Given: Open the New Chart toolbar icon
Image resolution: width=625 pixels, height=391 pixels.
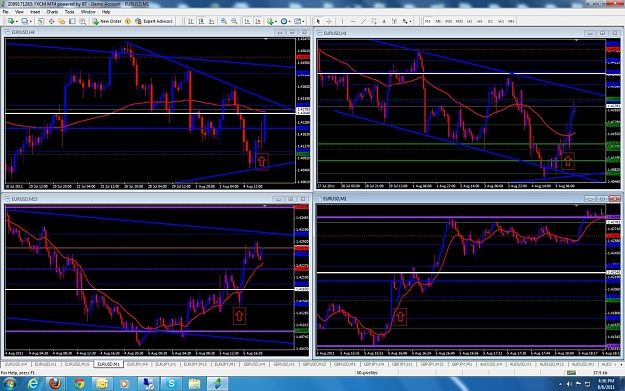Looking at the screenshot, I should pyautogui.click(x=10, y=21).
